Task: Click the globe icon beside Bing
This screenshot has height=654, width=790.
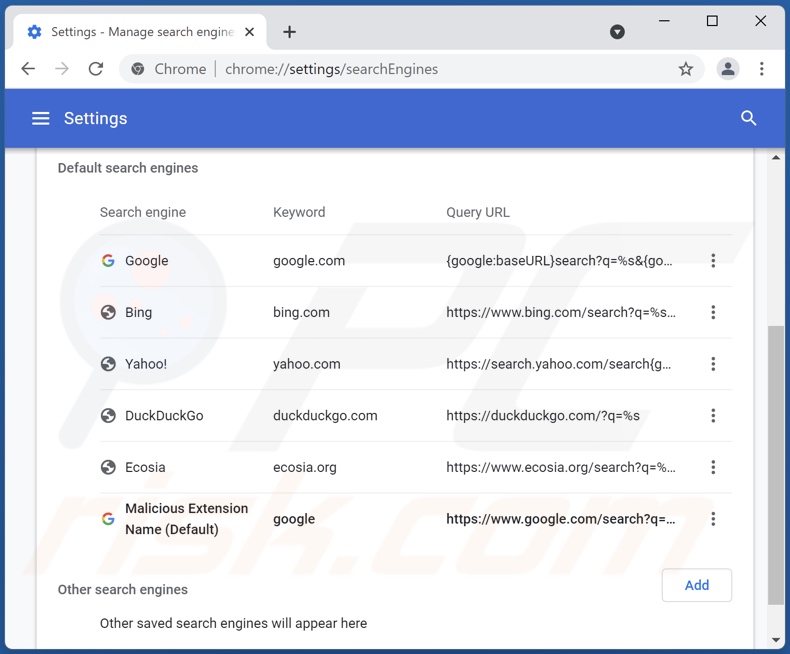Action: point(108,312)
